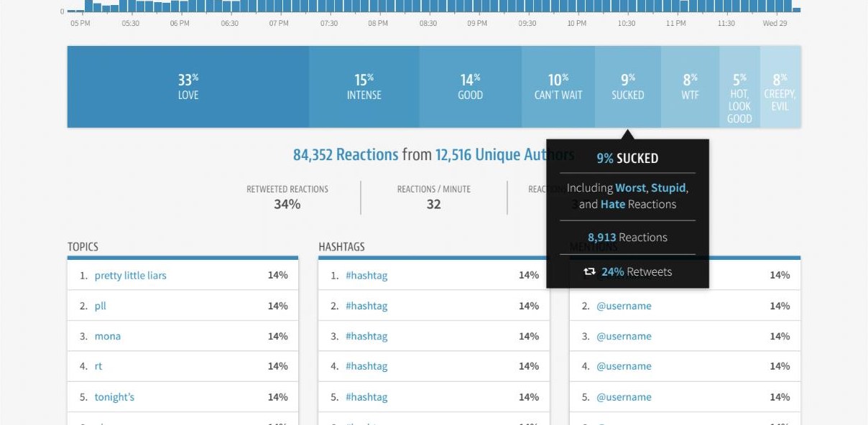
Task: Open the 'tonight's' topic
Action: [x=114, y=397]
